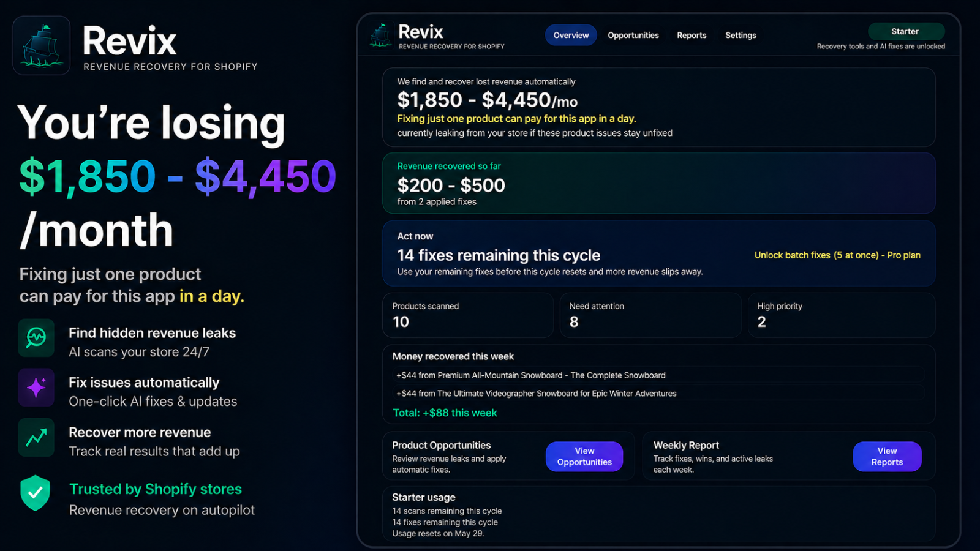
Task: Click the Products scanned card showing 10
Action: click(468, 315)
